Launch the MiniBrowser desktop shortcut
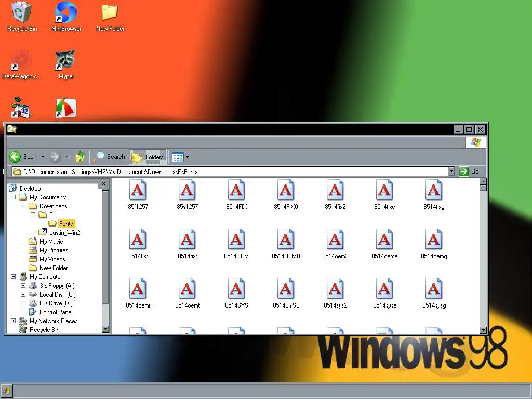The width and height of the screenshot is (532, 399). [66, 17]
